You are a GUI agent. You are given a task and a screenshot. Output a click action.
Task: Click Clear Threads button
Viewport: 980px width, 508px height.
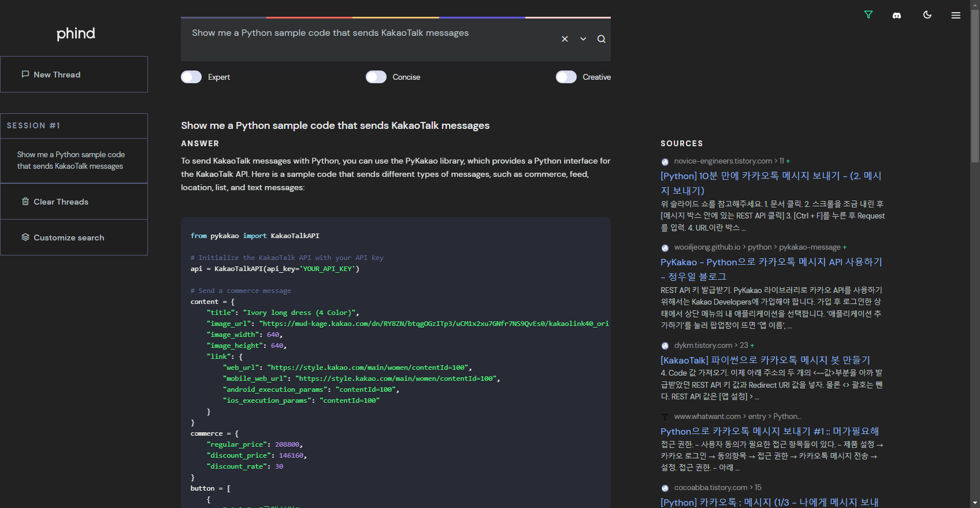click(74, 202)
